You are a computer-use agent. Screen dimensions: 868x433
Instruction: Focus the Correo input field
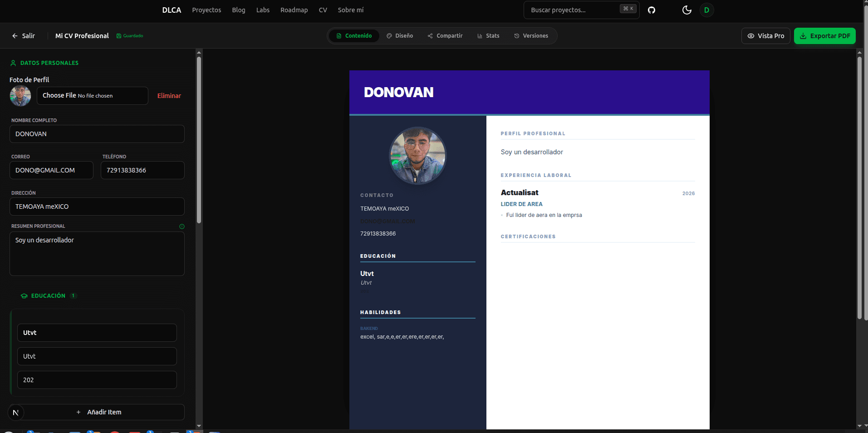pos(51,170)
